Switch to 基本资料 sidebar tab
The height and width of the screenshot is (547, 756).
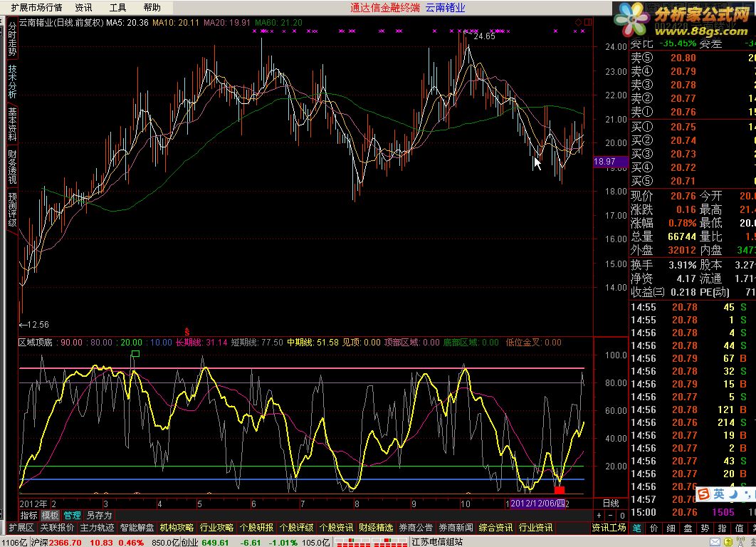[12, 124]
